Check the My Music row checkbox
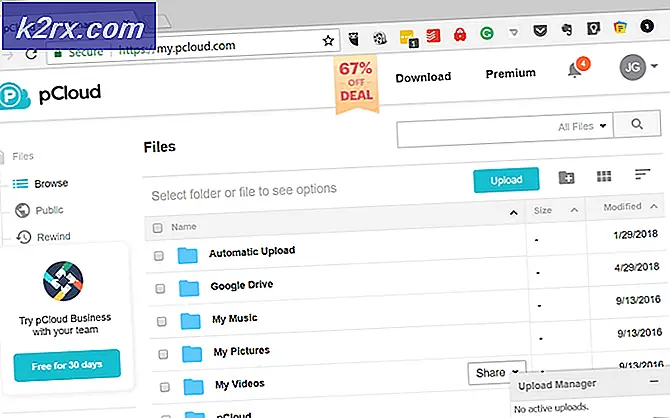 pyautogui.click(x=162, y=321)
